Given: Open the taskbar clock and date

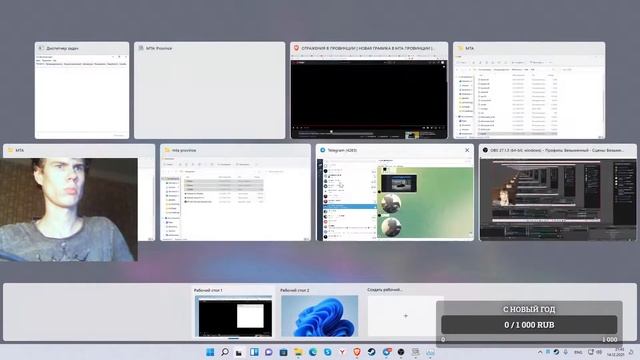Looking at the screenshot, I should 616,352.
